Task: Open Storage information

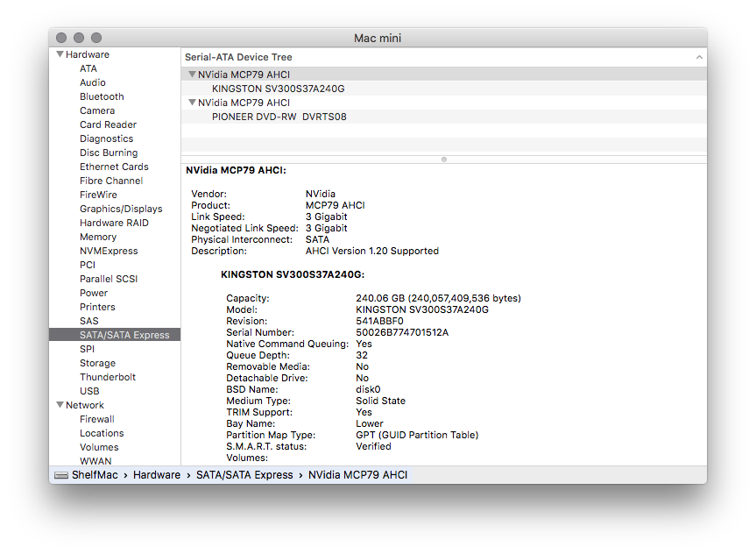Action: click(97, 362)
